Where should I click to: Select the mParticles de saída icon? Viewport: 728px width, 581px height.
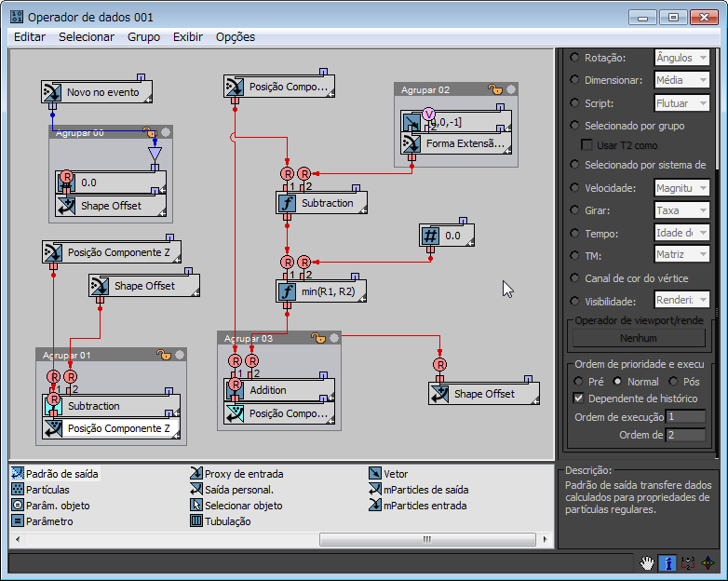[374, 490]
